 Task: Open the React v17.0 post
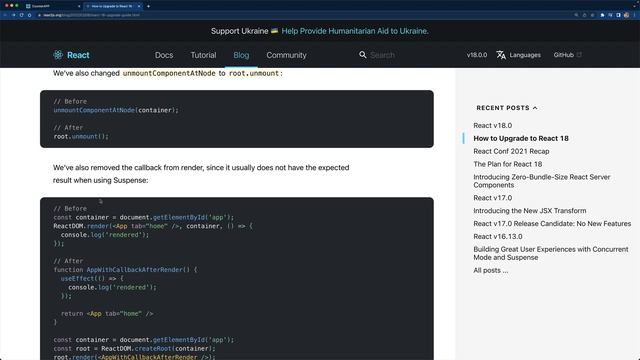[x=493, y=198]
